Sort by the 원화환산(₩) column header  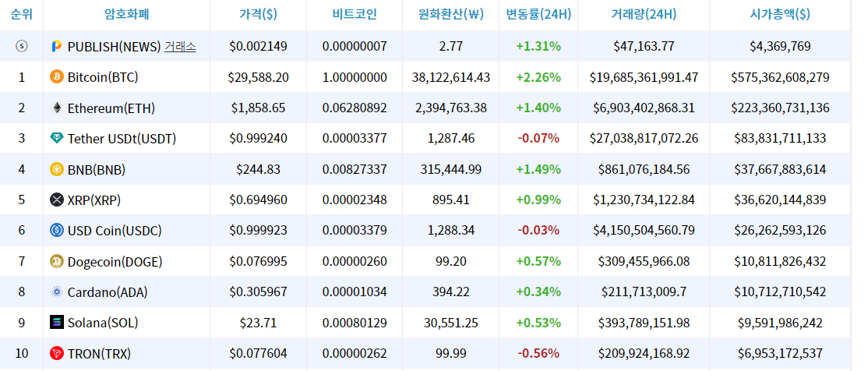pyautogui.click(x=451, y=14)
